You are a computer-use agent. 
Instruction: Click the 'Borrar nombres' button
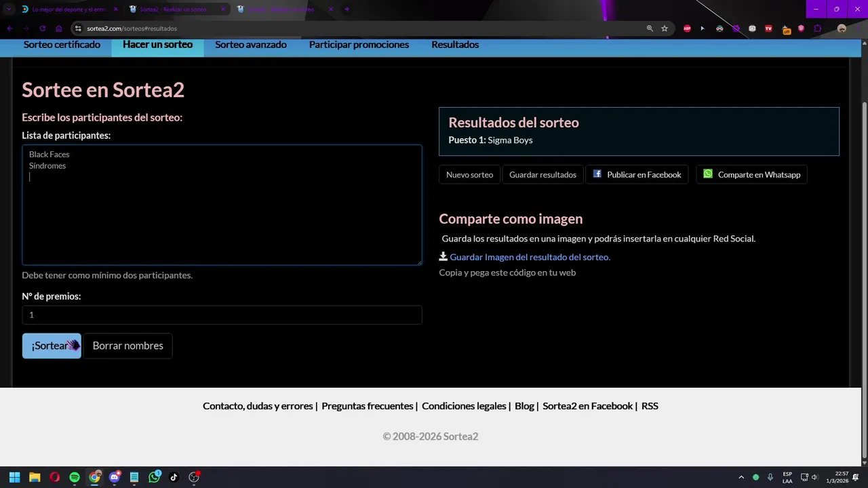(x=127, y=346)
